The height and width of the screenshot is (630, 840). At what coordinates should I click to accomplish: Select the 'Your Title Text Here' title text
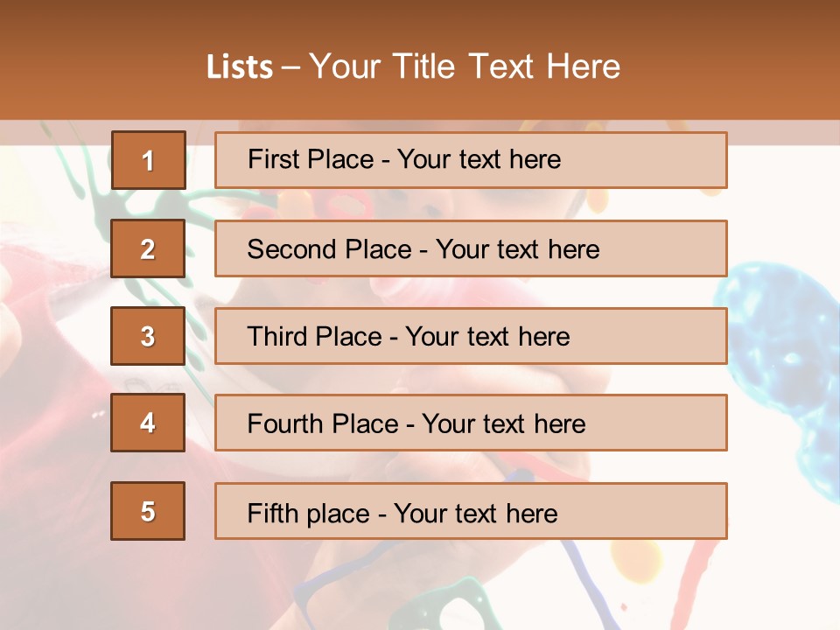click(x=465, y=67)
